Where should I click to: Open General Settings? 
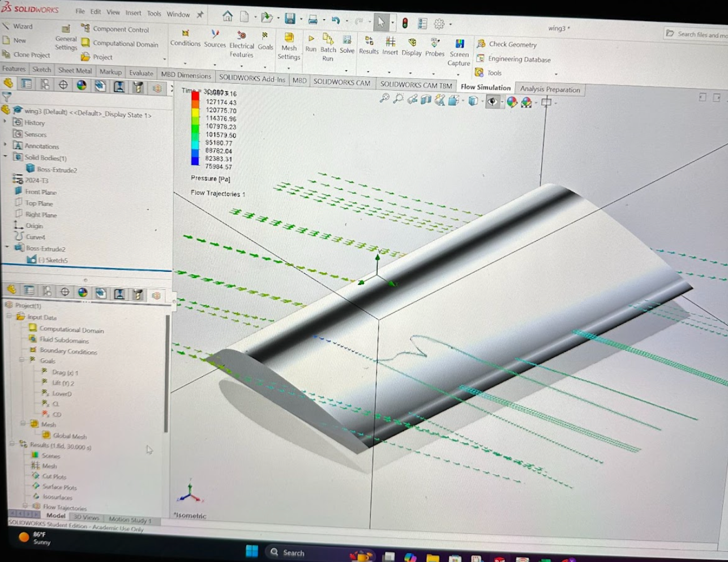66,38
